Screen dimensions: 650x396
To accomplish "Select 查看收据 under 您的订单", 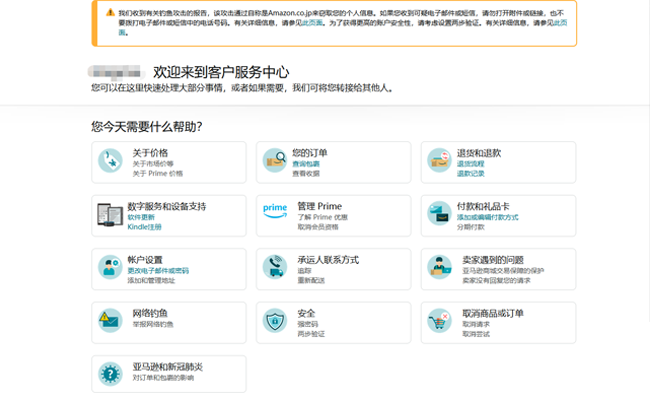I will pyautogui.click(x=306, y=174).
